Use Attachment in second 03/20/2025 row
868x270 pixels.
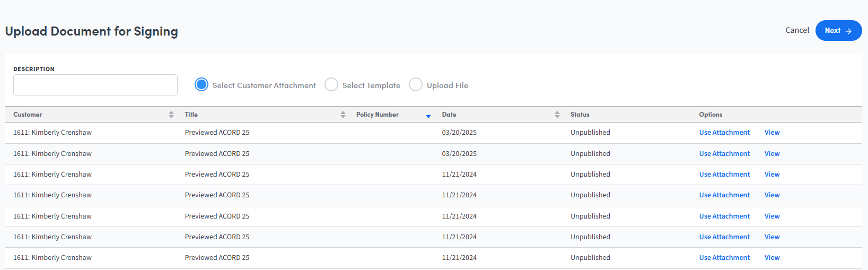[724, 154]
